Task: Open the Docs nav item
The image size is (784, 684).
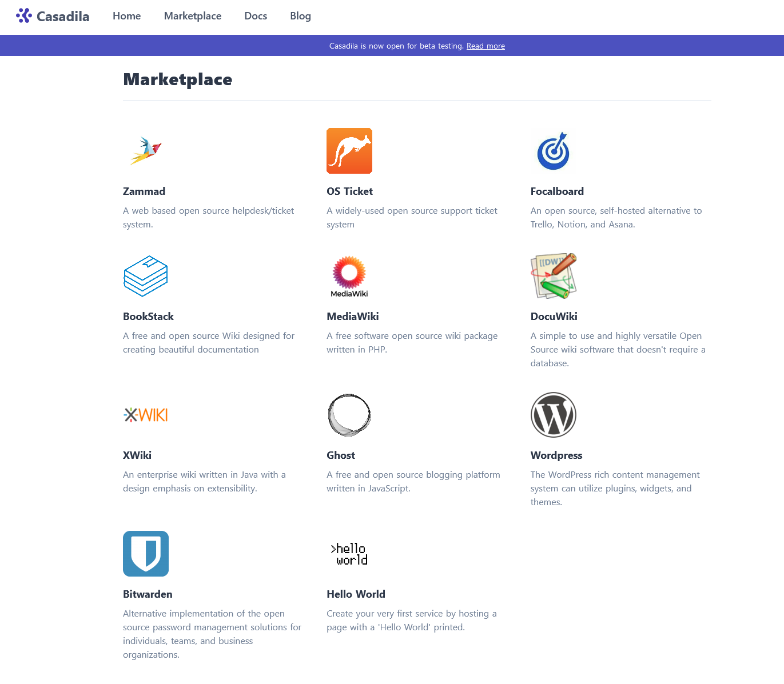Action: point(256,16)
